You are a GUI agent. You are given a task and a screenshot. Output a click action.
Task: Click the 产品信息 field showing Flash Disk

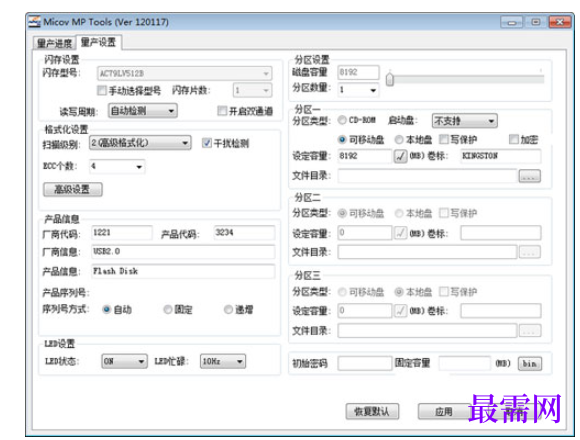pyautogui.click(x=183, y=271)
